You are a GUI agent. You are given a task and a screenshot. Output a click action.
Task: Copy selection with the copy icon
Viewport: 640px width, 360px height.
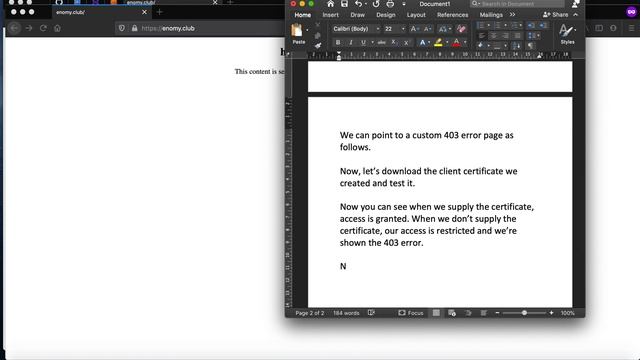[318, 36]
